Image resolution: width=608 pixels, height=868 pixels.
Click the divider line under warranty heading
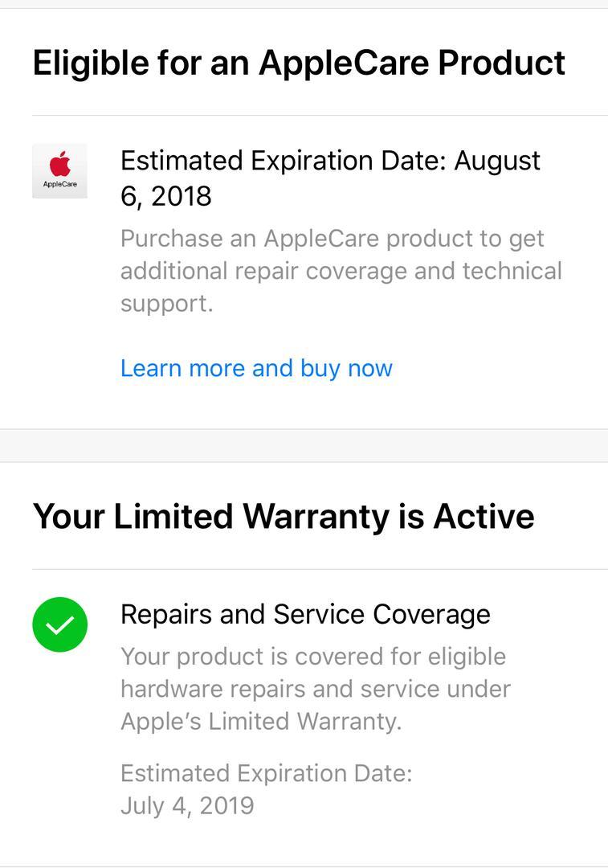320,569
